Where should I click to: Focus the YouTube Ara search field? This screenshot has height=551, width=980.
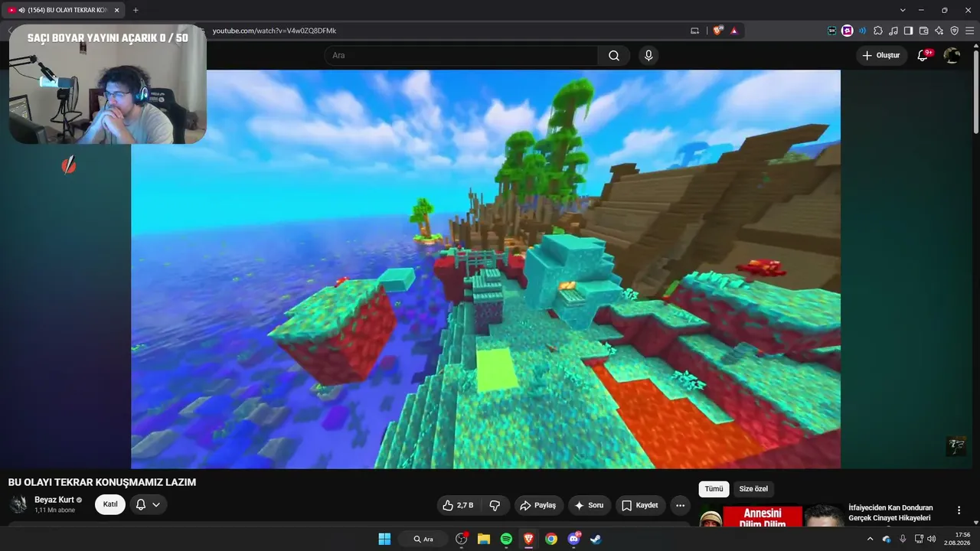pyautogui.click(x=461, y=56)
